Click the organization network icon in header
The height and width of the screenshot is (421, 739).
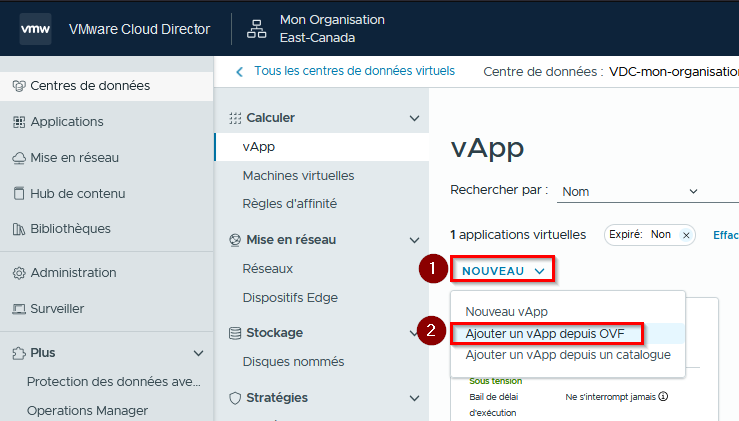(x=256, y=29)
